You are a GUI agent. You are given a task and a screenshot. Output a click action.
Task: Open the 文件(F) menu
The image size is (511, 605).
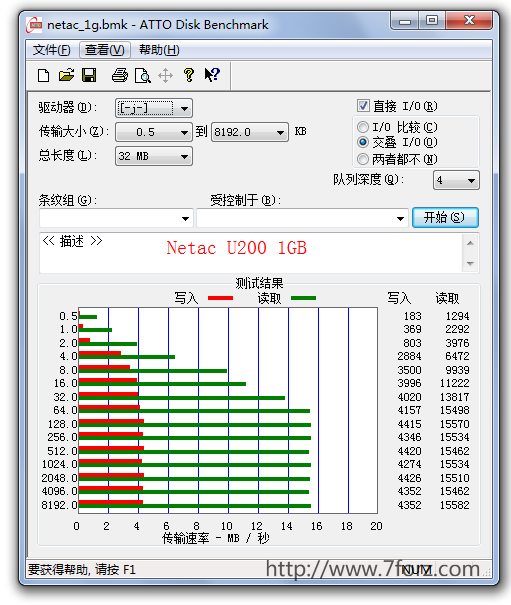(52, 50)
